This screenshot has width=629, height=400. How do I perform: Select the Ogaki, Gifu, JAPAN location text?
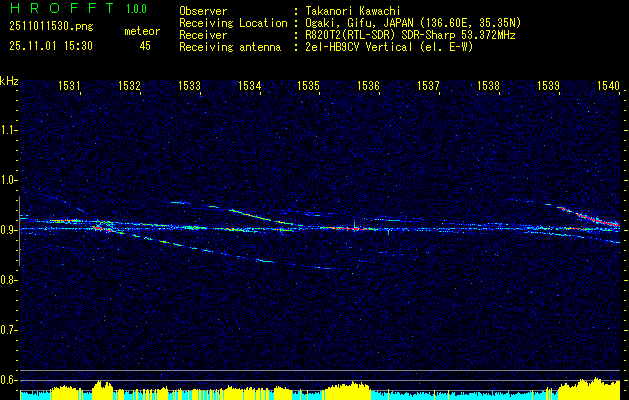(x=413, y=23)
